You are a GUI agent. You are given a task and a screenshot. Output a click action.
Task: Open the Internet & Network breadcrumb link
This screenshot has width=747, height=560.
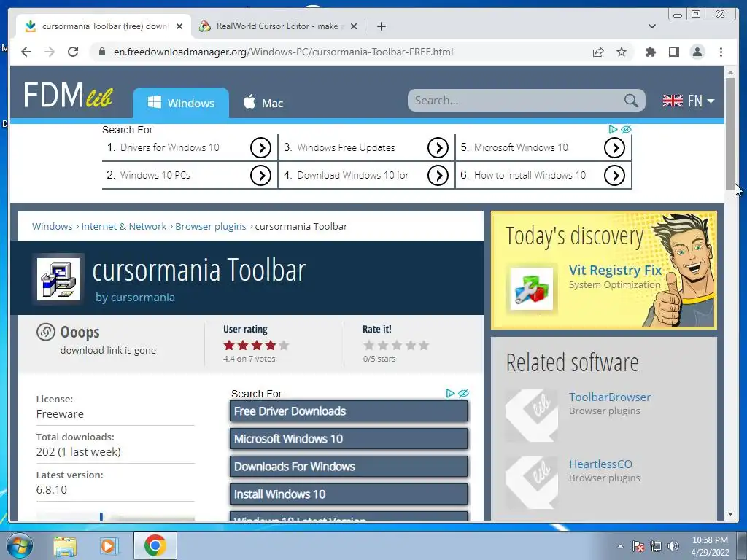(124, 226)
